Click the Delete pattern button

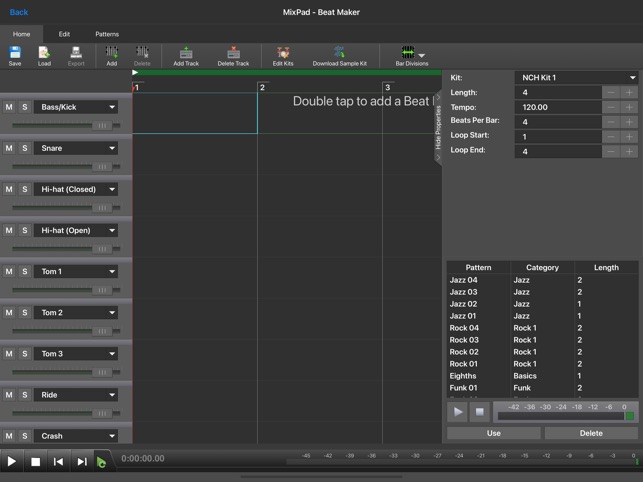click(x=591, y=433)
